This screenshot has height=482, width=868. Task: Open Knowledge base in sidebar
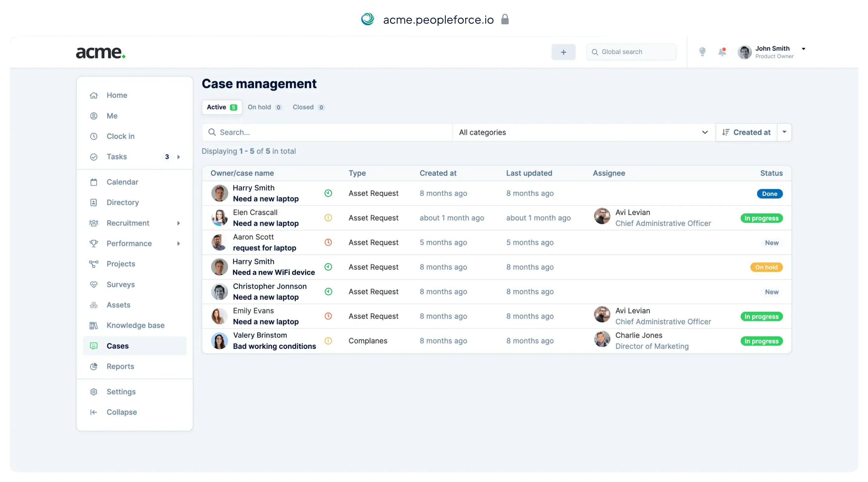pyautogui.click(x=136, y=325)
